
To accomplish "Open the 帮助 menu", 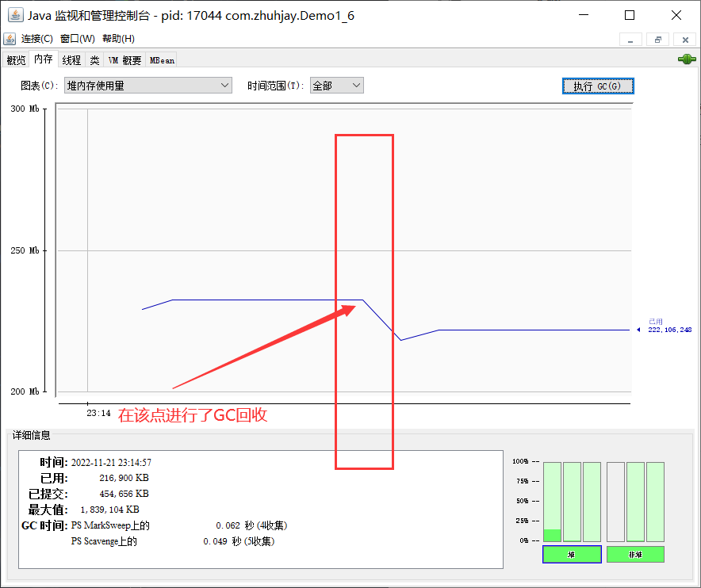I will pyautogui.click(x=118, y=39).
